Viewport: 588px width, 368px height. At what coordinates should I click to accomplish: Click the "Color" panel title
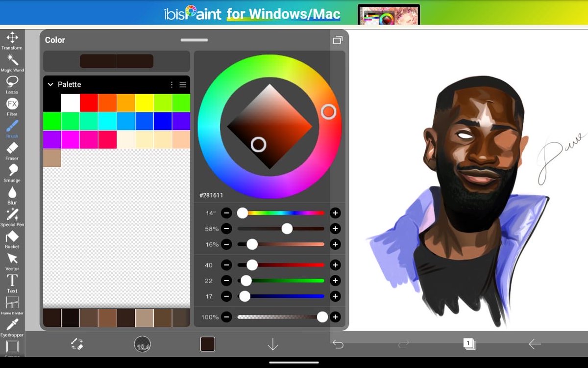[55, 40]
